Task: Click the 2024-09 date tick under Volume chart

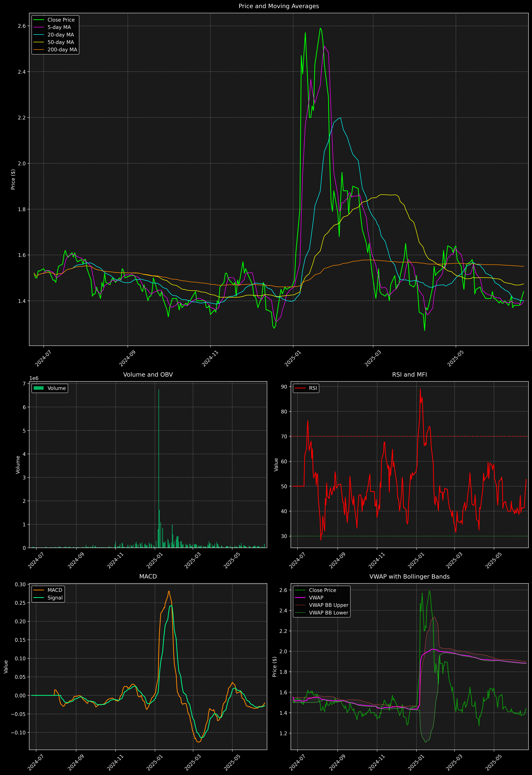Action: click(x=76, y=561)
